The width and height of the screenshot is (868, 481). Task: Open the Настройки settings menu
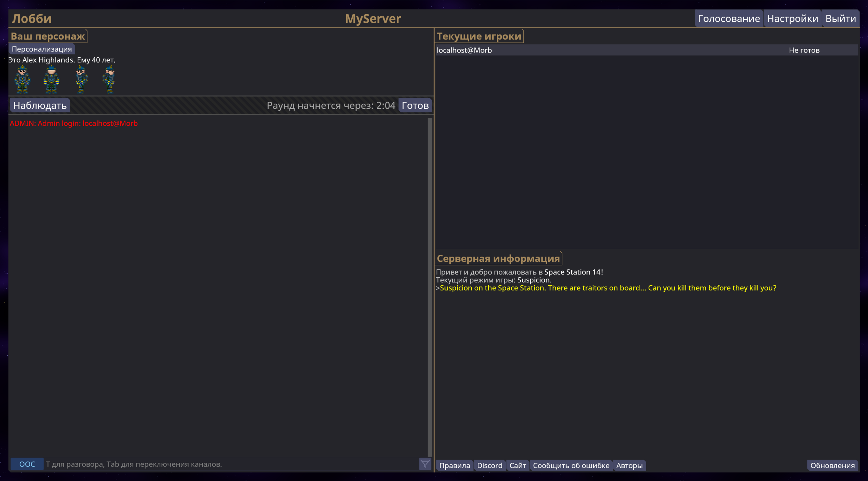[x=792, y=19]
